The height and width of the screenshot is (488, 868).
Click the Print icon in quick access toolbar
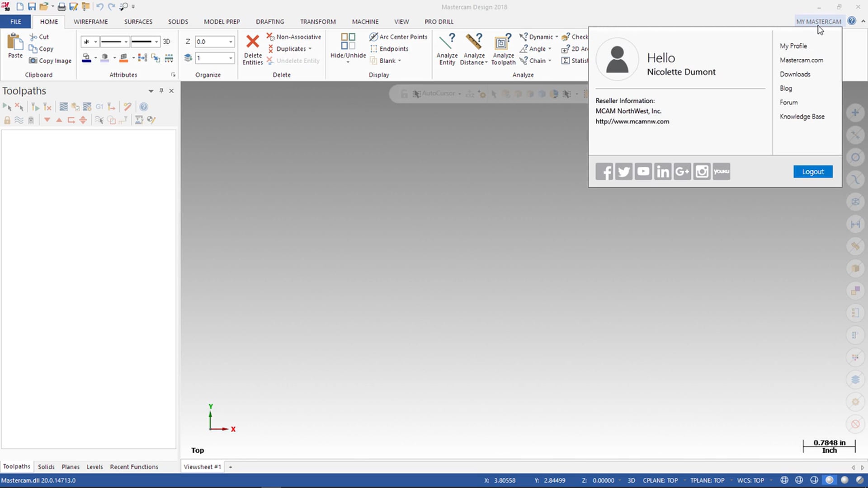[61, 7]
